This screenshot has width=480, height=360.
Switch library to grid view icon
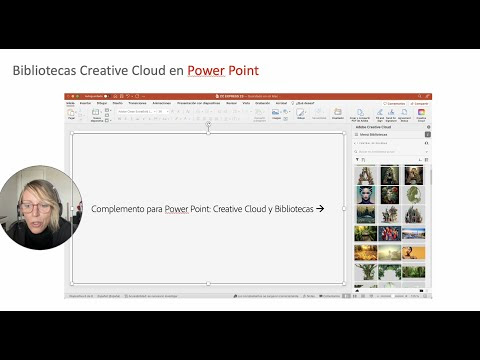(426, 160)
